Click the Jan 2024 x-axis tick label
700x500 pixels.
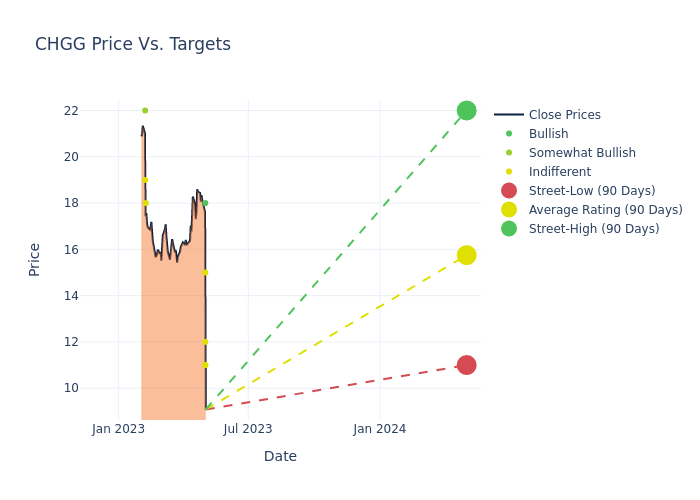coord(380,429)
